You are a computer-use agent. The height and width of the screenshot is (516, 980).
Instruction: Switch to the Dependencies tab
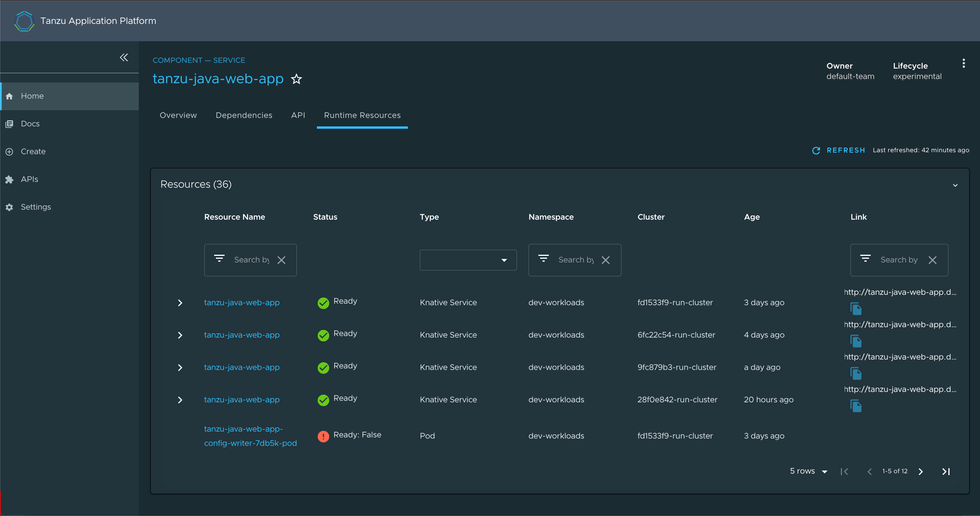[x=243, y=115]
